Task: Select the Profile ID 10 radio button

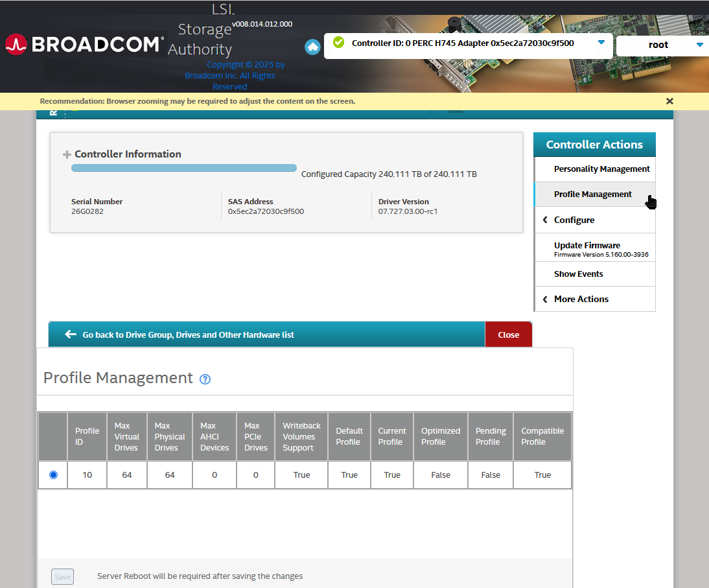Action: click(53, 475)
